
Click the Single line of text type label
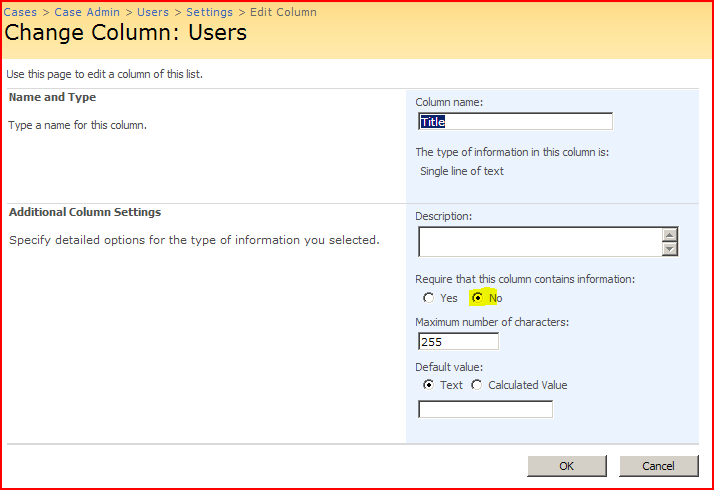[x=462, y=171]
